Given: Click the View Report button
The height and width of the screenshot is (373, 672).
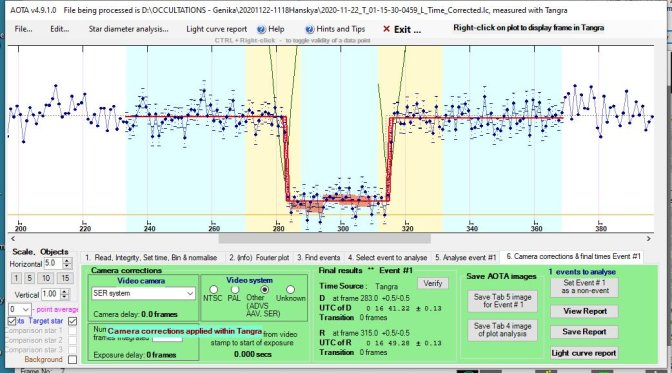Looking at the screenshot, I should click(585, 311).
